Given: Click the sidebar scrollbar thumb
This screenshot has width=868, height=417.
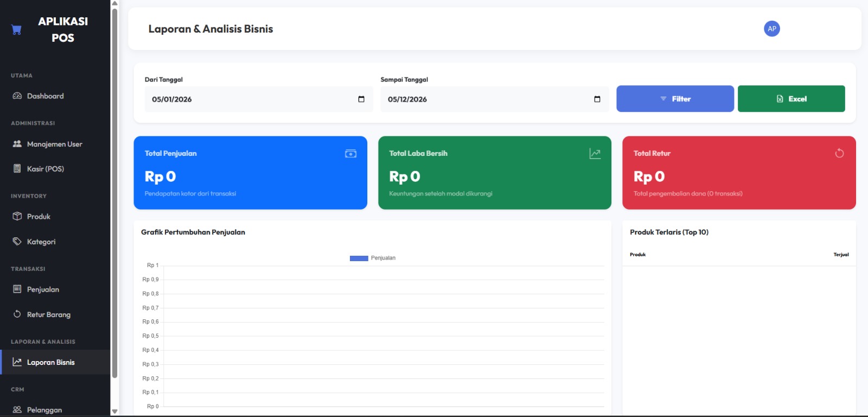Looking at the screenshot, I should pyautogui.click(x=114, y=193).
